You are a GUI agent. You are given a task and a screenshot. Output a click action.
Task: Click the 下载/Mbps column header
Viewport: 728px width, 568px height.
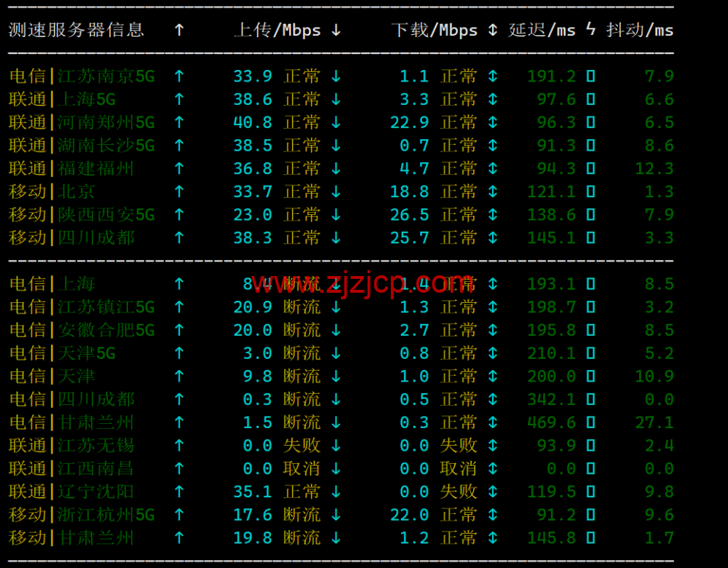[434, 30]
